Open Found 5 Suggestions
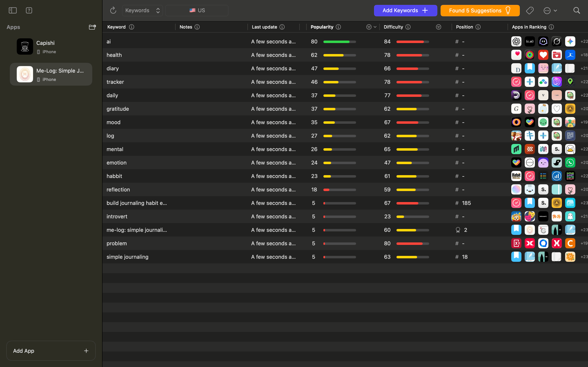588x367 pixels. [x=480, y=10]
